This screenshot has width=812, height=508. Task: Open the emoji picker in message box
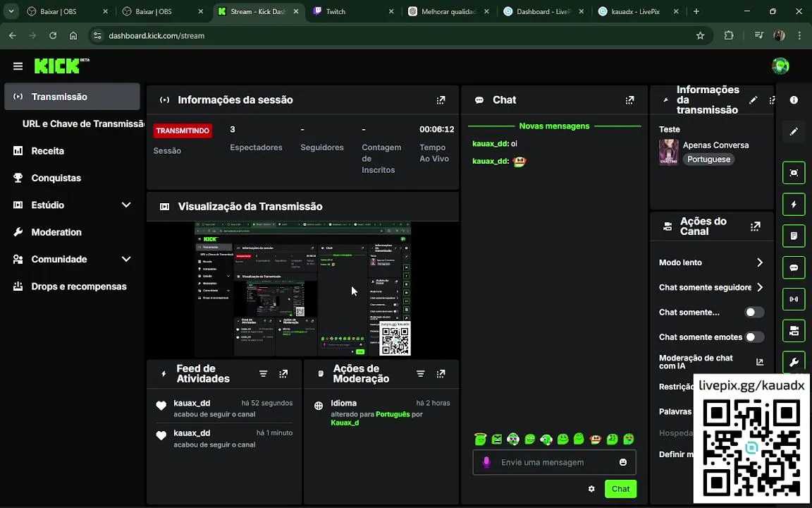[623, 462]
